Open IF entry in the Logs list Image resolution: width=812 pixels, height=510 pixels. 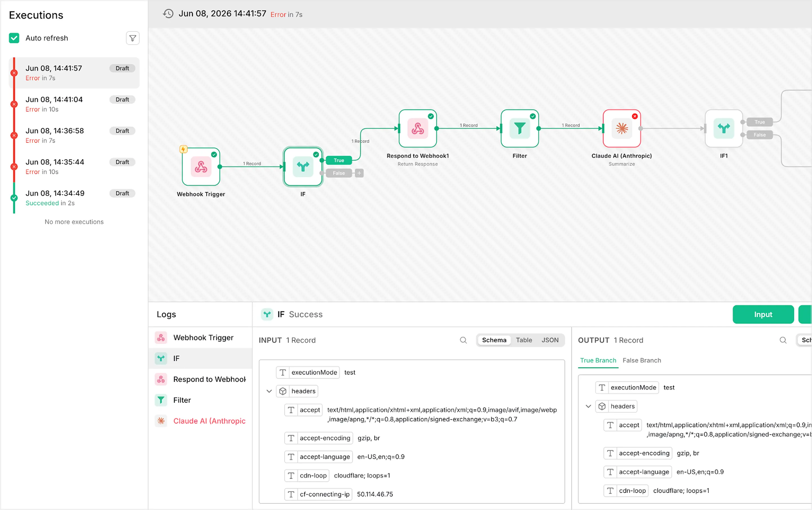click(200, 358)
